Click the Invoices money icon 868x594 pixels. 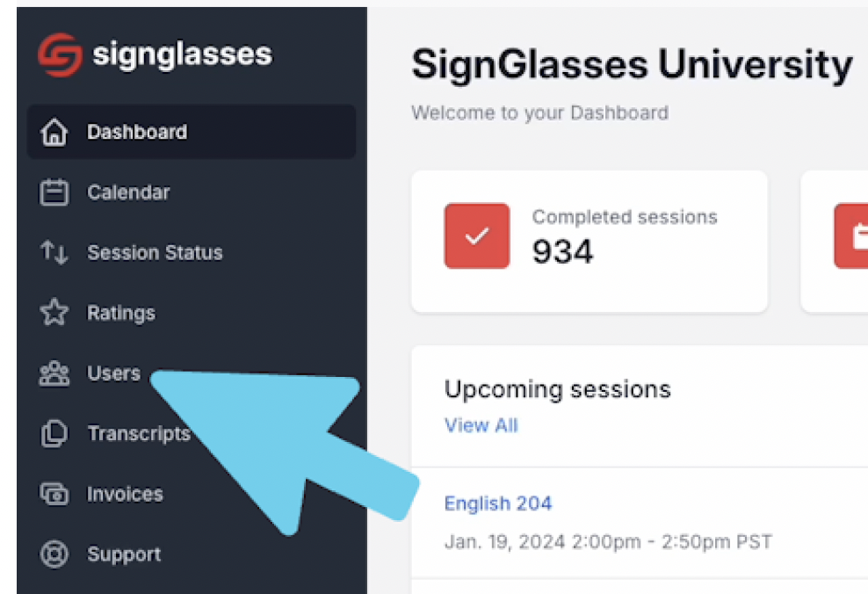(x=54, y=493)
